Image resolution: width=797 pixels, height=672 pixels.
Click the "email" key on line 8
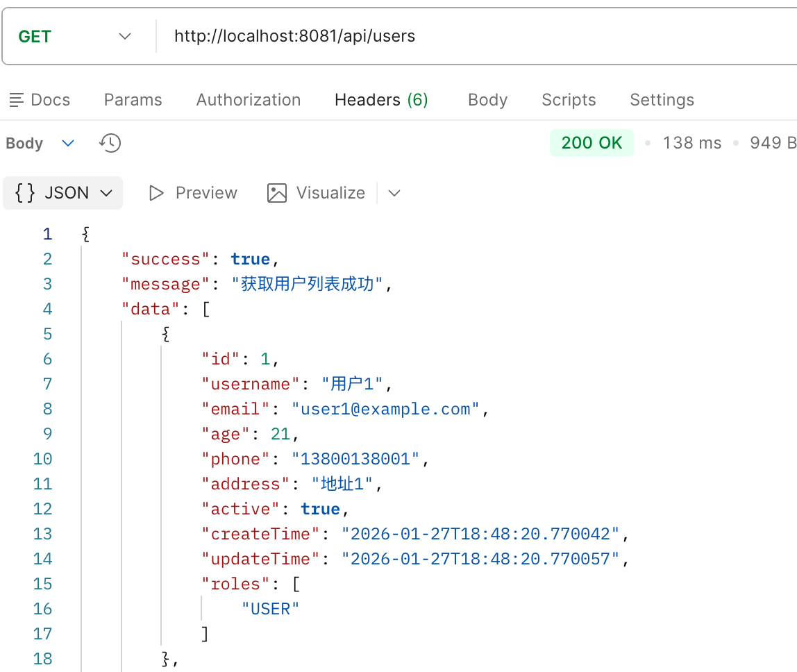[235, 409]
